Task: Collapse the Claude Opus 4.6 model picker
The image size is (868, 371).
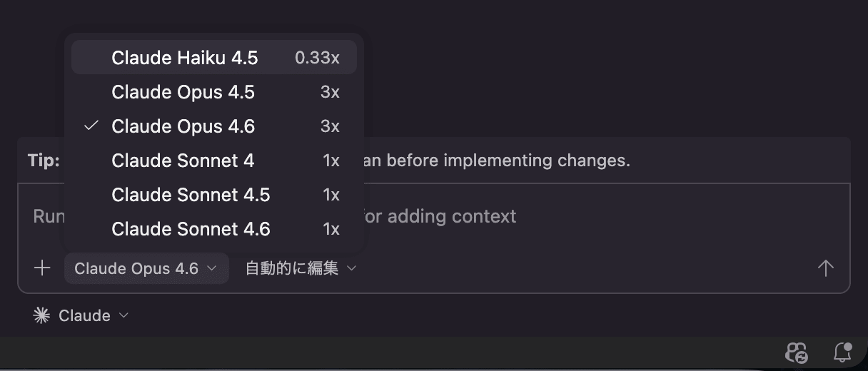Action: [x=146, y=268]
